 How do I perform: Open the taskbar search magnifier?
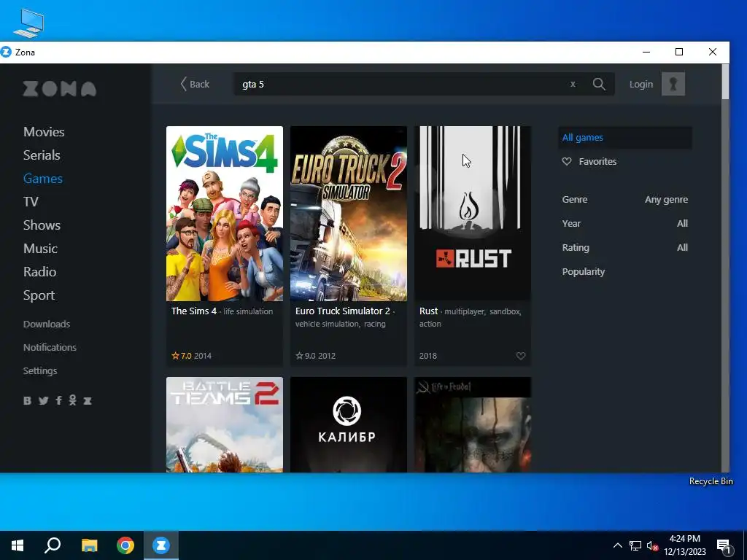(x=53, y=545)
